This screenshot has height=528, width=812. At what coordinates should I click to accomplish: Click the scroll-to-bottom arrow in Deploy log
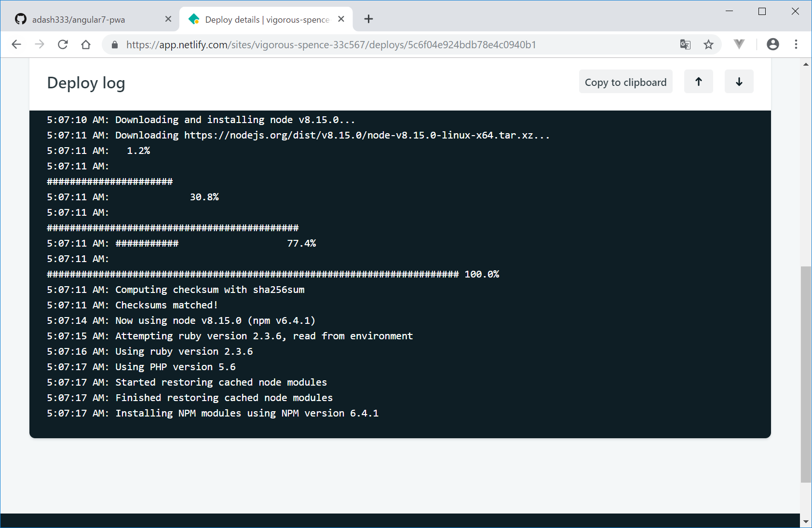[739, 82]
